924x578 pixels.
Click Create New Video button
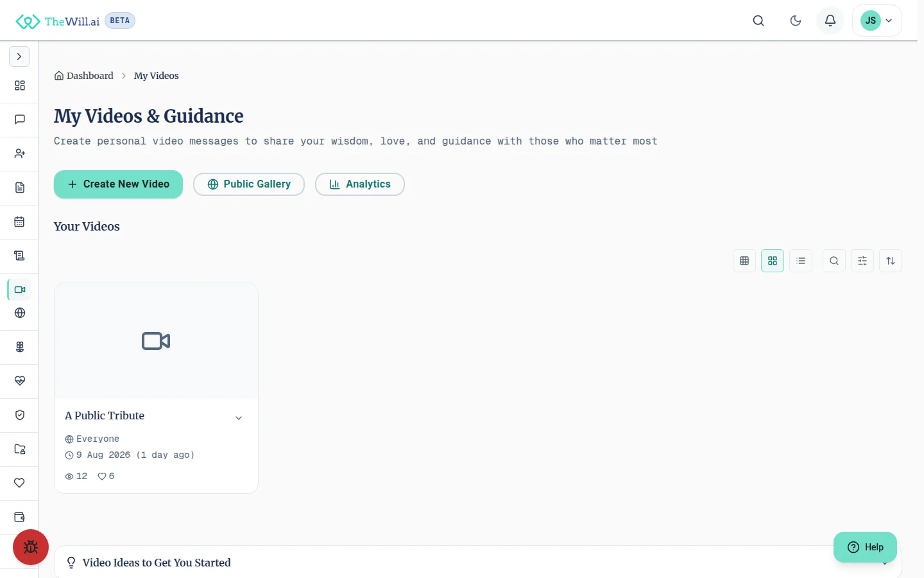(118, 184)
